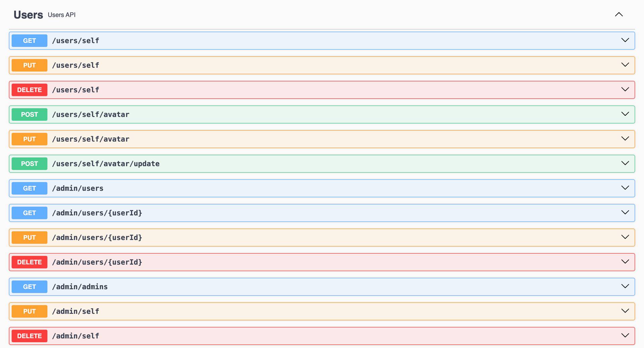
Task: Collapse the Users API section arrow
Action: tap(619, 14)
